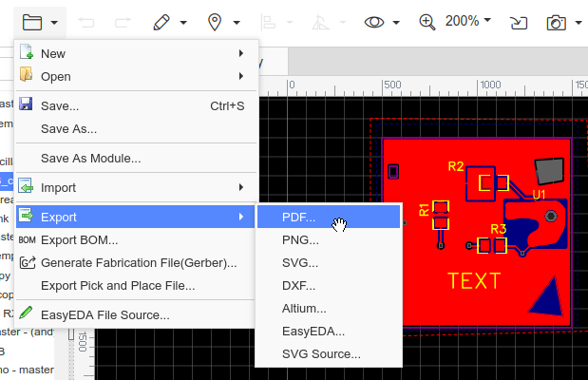Viewport: 588px width, 380px height.
Task: Export as PNG...
Action: [329, 240]
